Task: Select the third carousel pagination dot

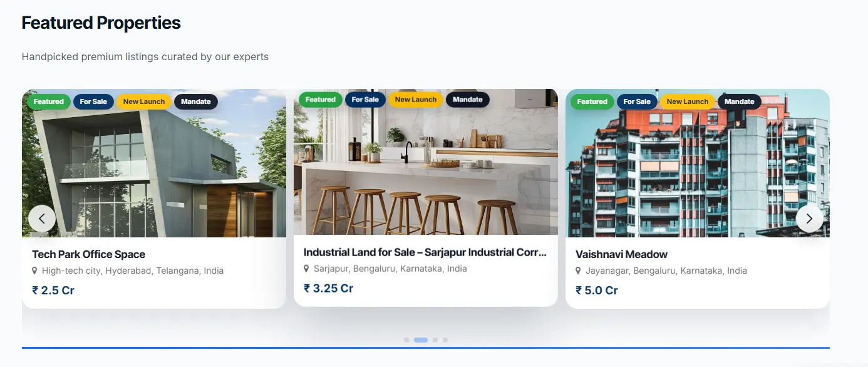Action: (435, 340)
